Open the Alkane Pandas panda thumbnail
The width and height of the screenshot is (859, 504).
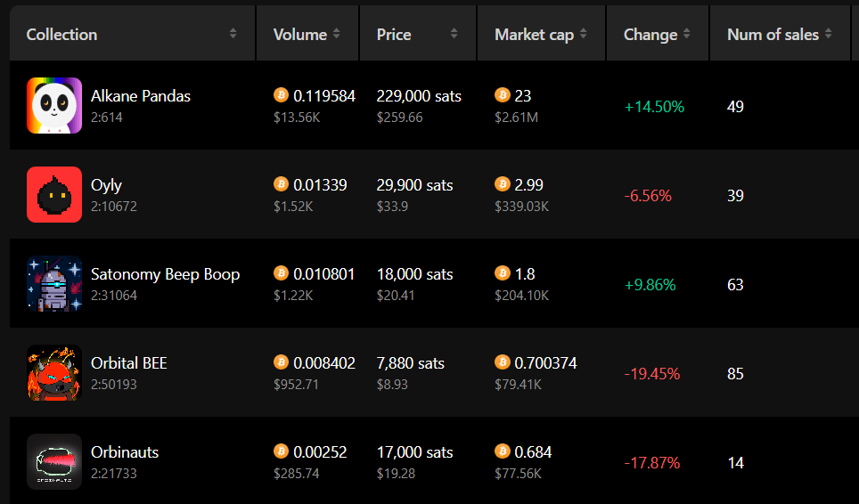54,106
